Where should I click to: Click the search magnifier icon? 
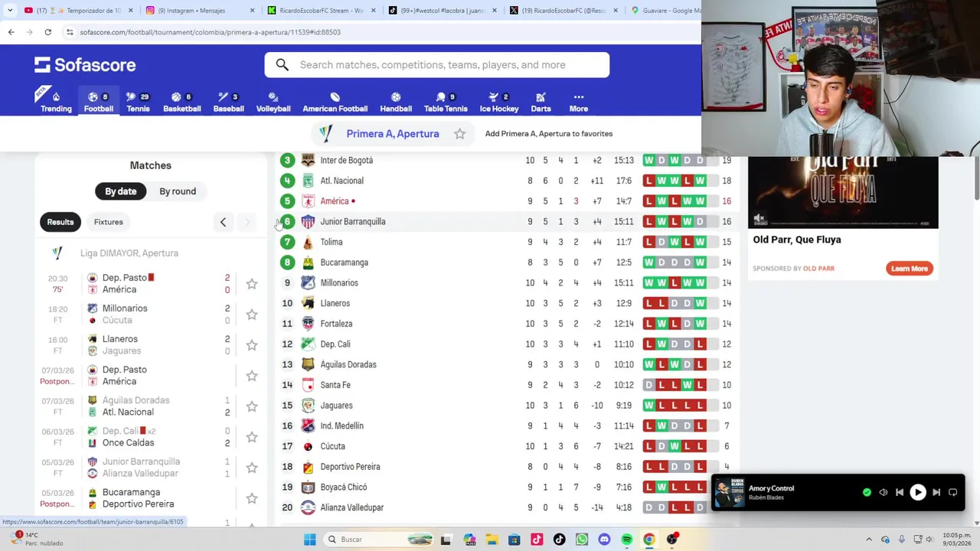(x=283, y=65)
